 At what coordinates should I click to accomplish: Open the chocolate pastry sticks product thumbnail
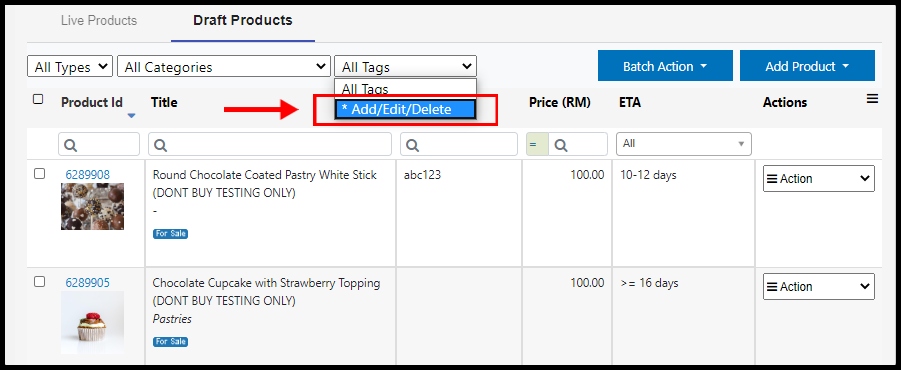click(x=93, y=206)
